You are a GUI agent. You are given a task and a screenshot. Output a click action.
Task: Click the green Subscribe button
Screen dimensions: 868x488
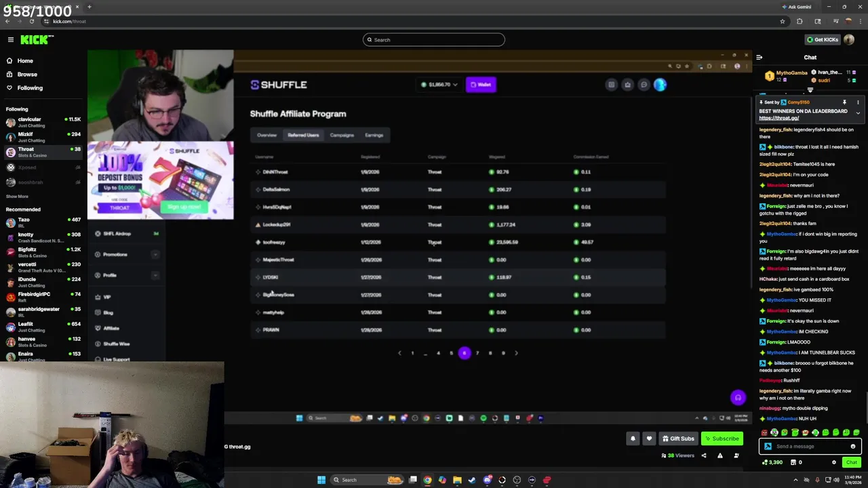click(722, 439)
